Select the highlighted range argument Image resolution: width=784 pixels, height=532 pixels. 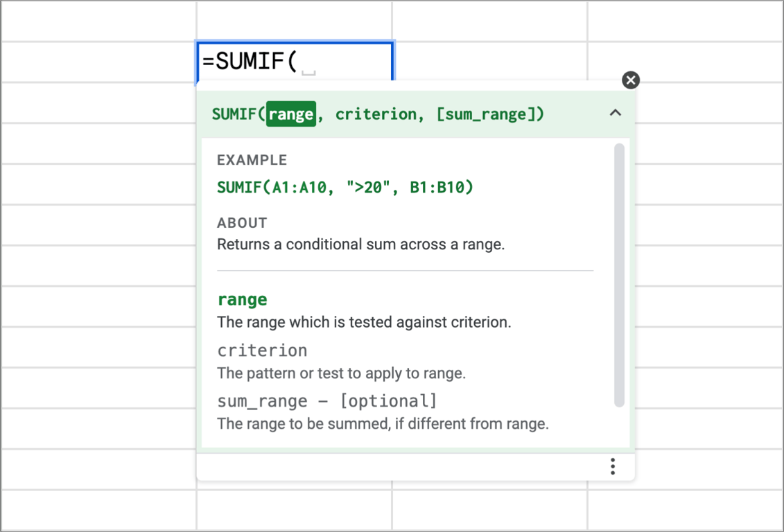[x=291, y=114]
